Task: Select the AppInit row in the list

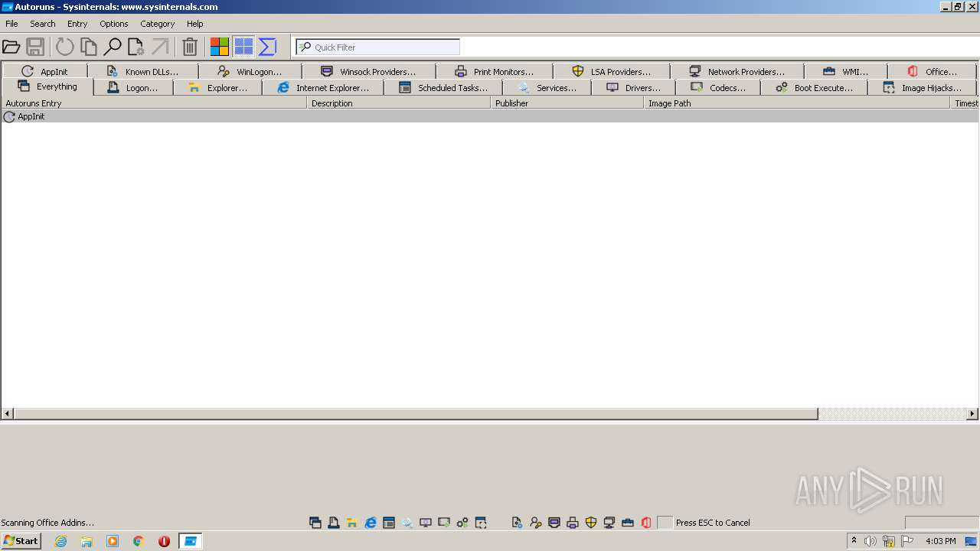Action: coord(490,116)
